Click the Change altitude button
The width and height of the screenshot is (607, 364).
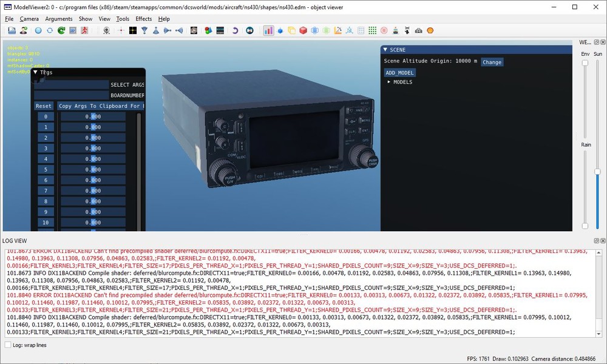[492, 62]
